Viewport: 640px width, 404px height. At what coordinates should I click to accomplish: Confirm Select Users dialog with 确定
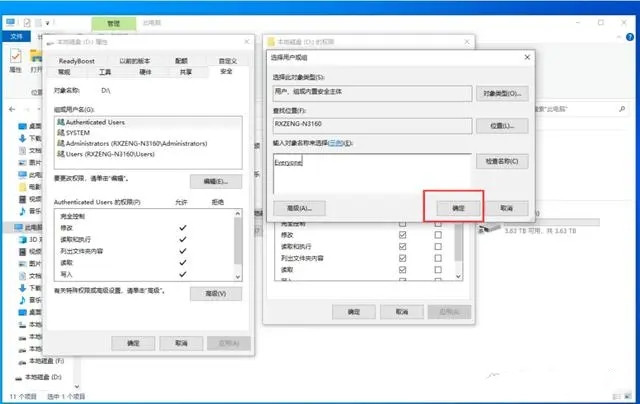pos(458,208)
